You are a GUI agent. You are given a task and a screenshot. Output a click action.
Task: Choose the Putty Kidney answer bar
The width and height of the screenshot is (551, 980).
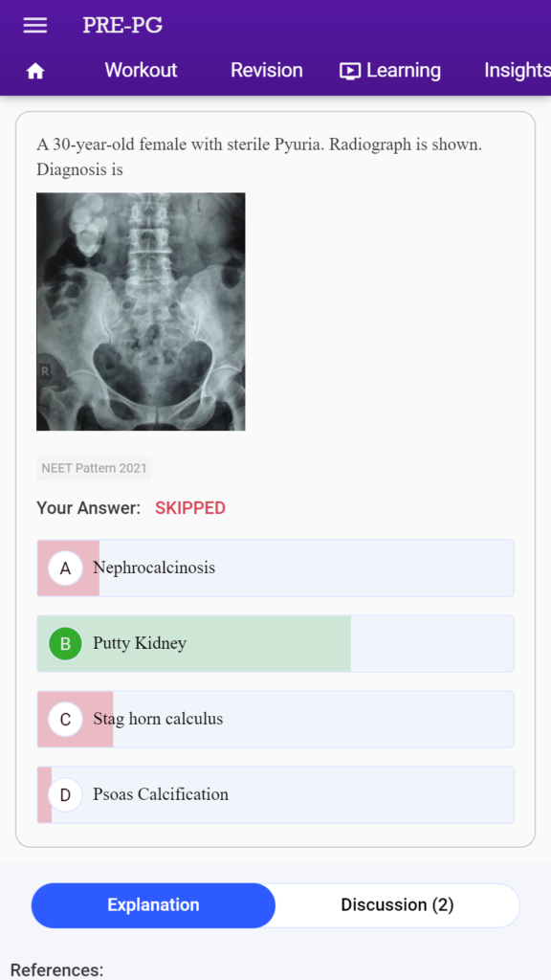275,644
